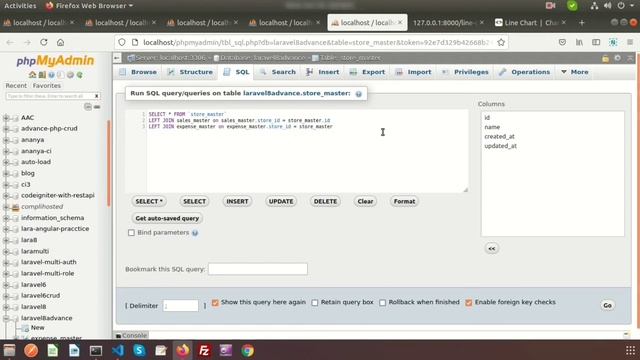Click the INSERT query template button
This screenshot has width=640, height=360.
(237, 202)
